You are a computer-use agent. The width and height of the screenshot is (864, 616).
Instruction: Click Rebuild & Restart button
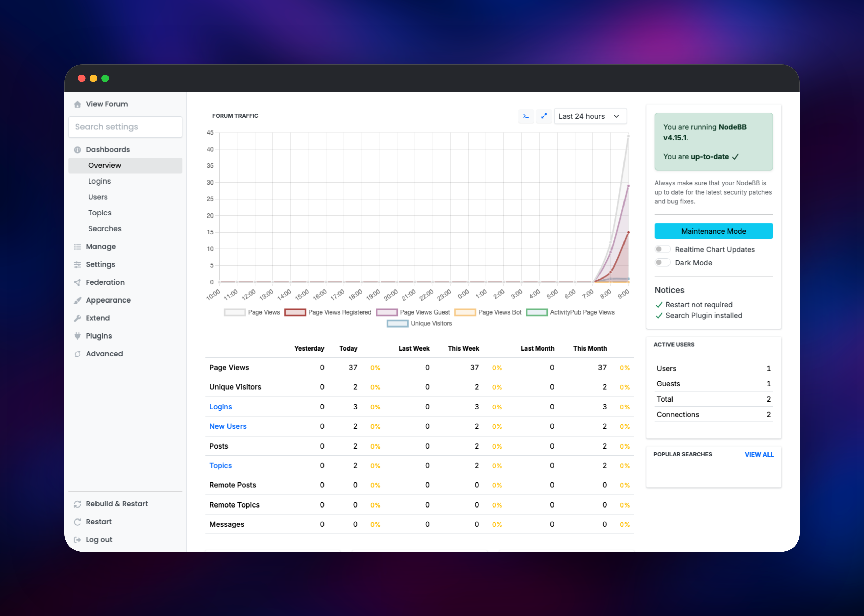pos(125,504)
